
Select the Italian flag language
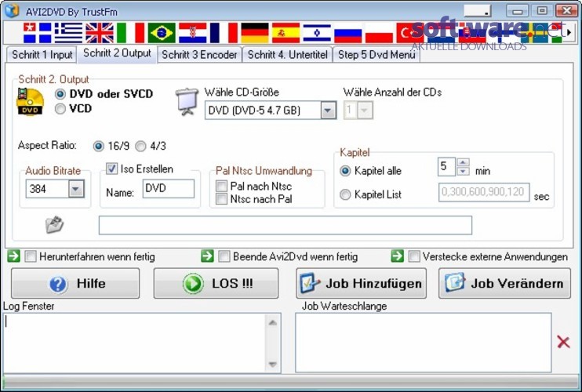(x=131, y=33)
